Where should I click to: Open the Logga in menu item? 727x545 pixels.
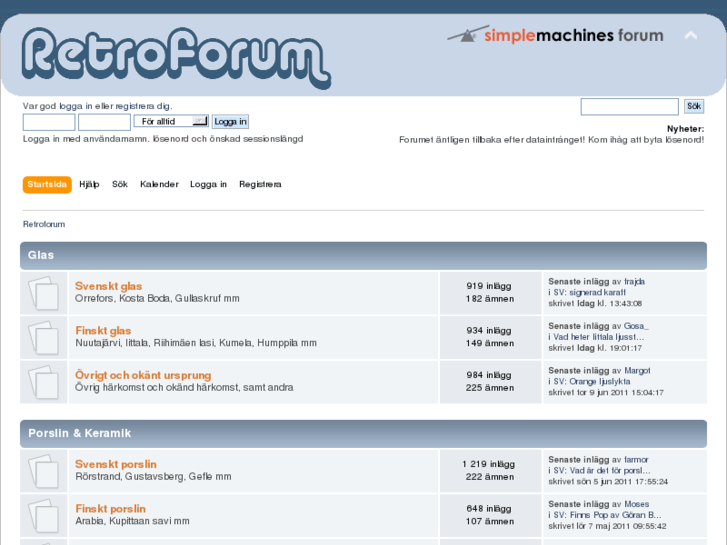click(208, 185)
